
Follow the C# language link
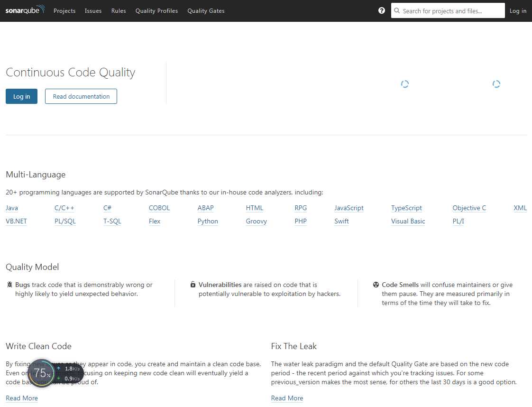(x=107, y=208)
